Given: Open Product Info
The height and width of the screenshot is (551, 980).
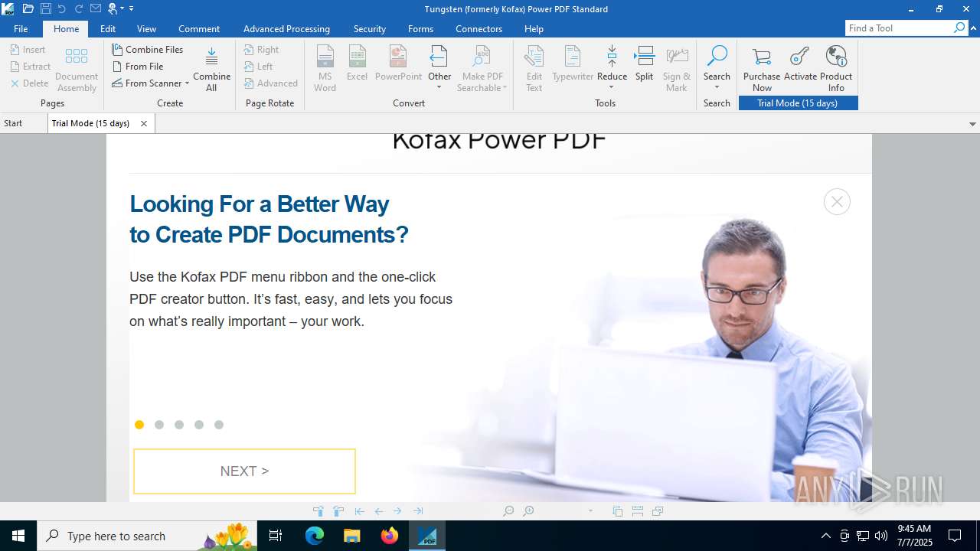Looking at the screenshot, I should tap(836, 68).
